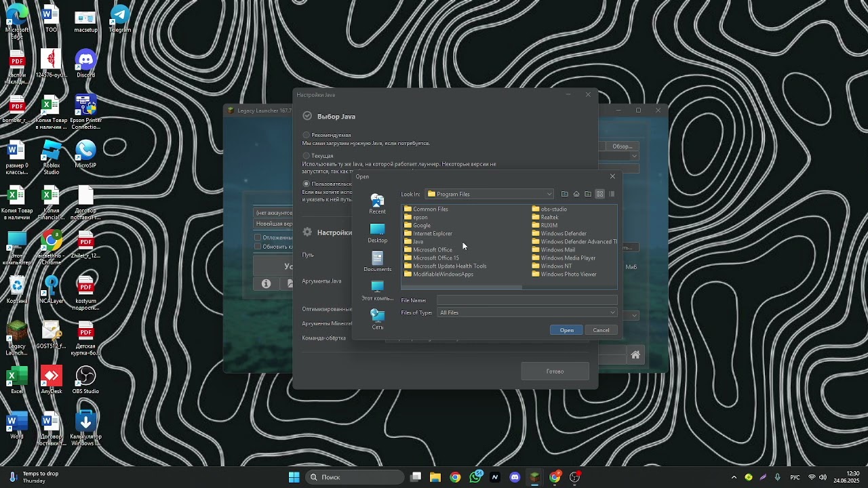Open File Explorer from the taskbar
The height and width of the screenshot is (488, 868).
(435, 477)
